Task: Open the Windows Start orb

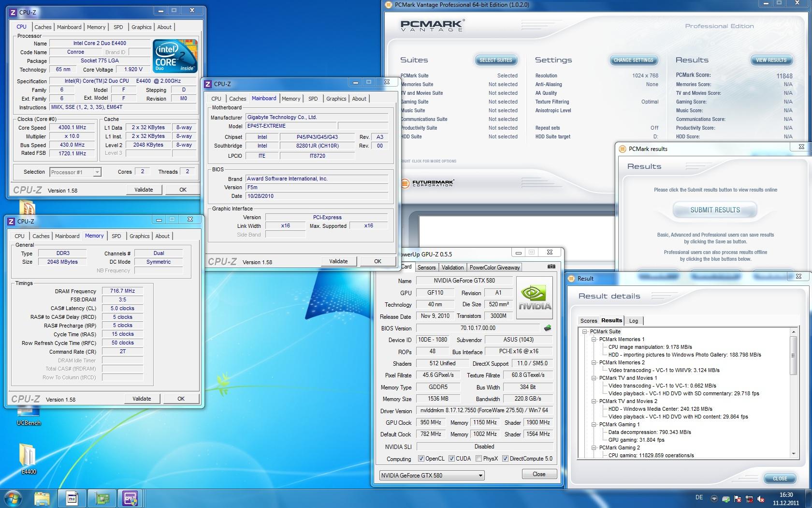Action: (13, 498)
